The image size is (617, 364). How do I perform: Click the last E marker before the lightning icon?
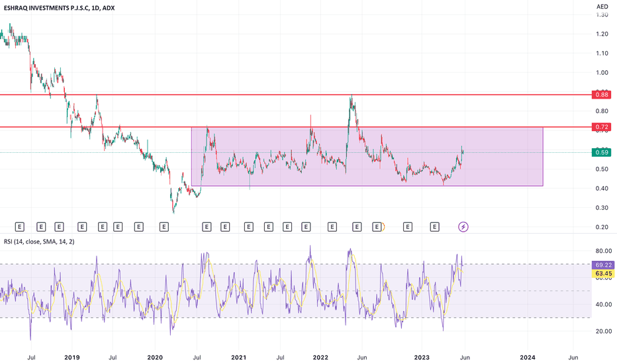pos(434,226)
